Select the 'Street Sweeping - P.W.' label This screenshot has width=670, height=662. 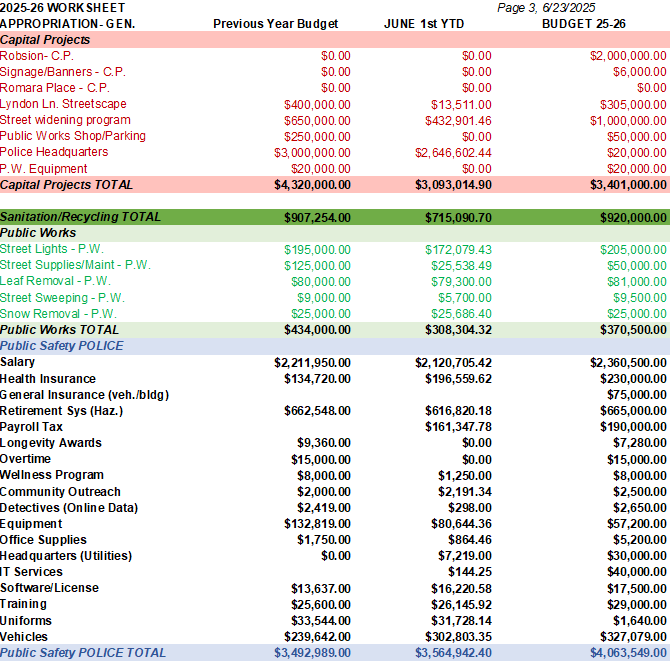pos(62,298)
